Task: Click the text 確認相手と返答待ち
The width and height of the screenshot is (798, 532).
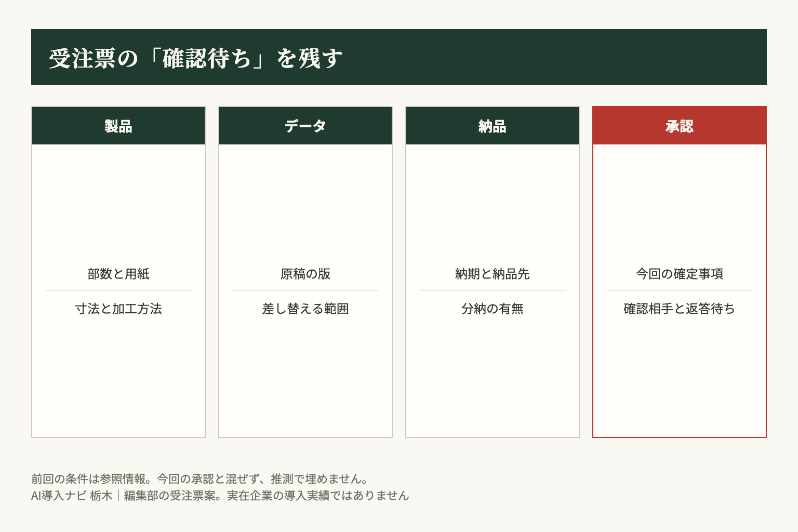Action: pyautogui.click(x=680, y=309)
